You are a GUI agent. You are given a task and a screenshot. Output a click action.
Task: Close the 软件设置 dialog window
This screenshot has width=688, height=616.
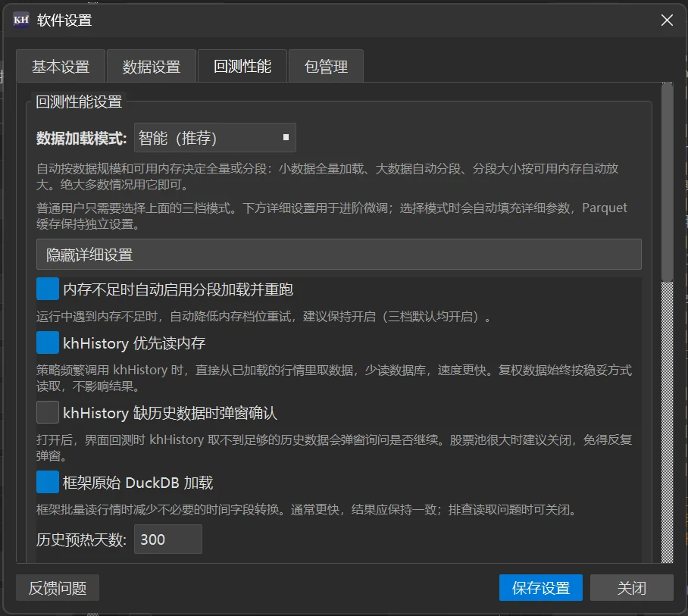[x=667, y=20]
